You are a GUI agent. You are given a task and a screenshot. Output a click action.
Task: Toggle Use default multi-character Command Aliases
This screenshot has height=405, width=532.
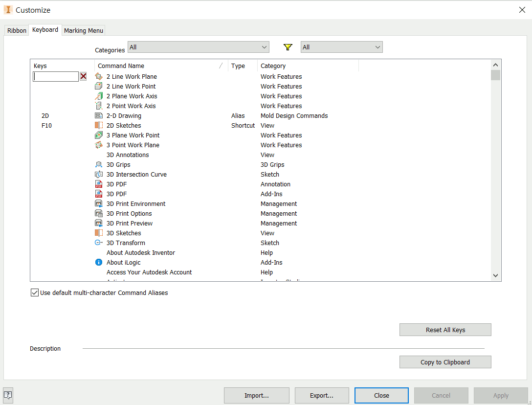[35, 293]
